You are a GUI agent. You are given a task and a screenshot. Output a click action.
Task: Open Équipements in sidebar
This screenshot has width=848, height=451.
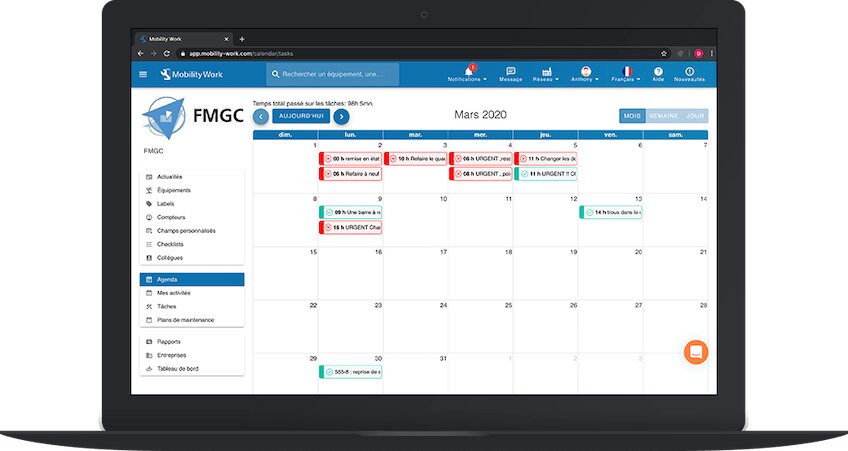(x=191, y=190)
